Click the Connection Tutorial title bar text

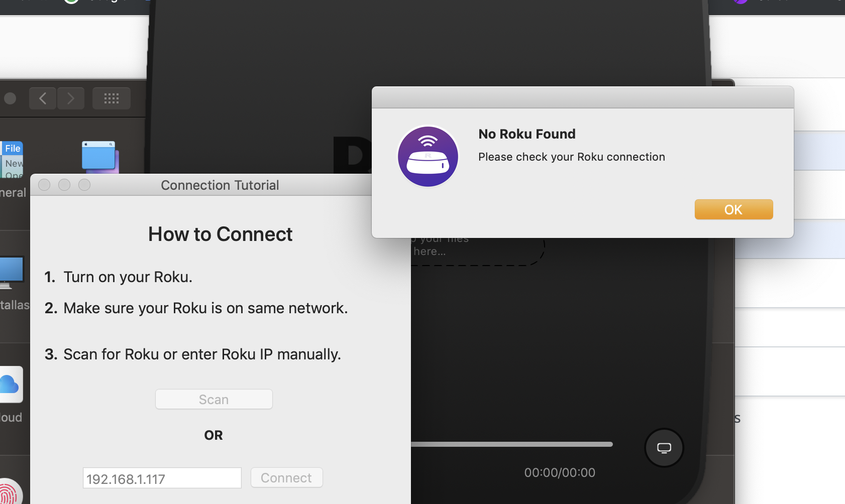[x=220, y=185]
